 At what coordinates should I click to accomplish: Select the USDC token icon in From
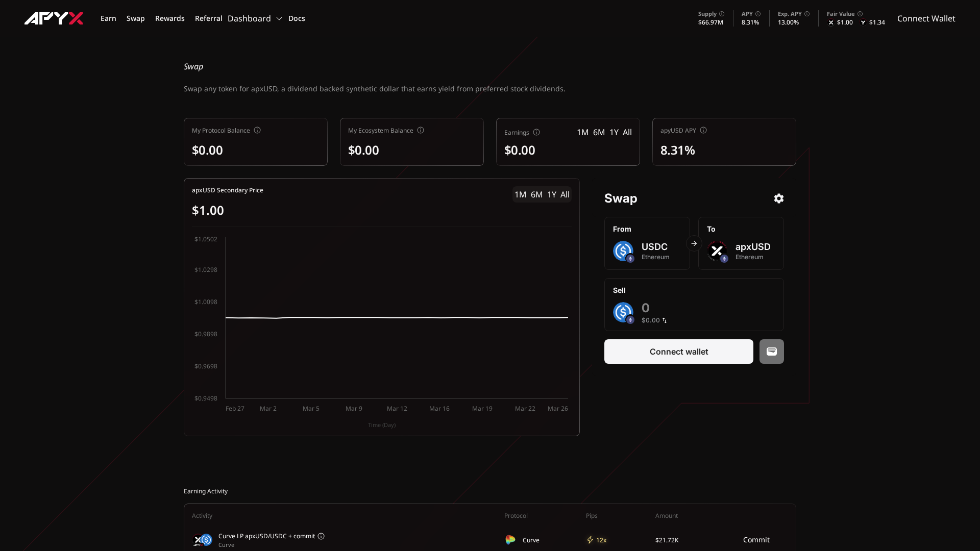pos(623,251)
